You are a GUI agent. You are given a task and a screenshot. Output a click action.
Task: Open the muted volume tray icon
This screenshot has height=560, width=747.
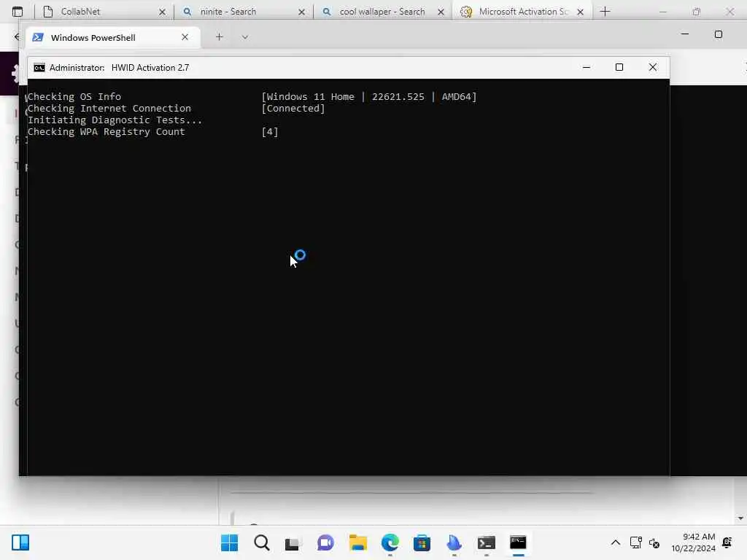(x=654, y=542)
